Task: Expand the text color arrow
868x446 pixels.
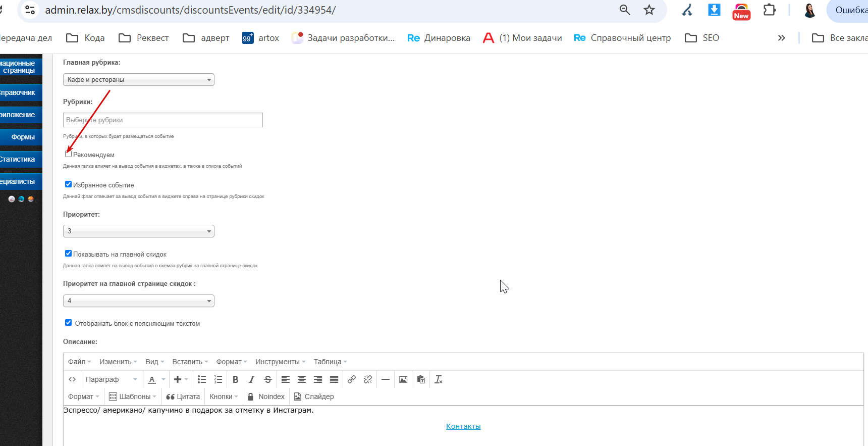Action: tap(164, 379)
